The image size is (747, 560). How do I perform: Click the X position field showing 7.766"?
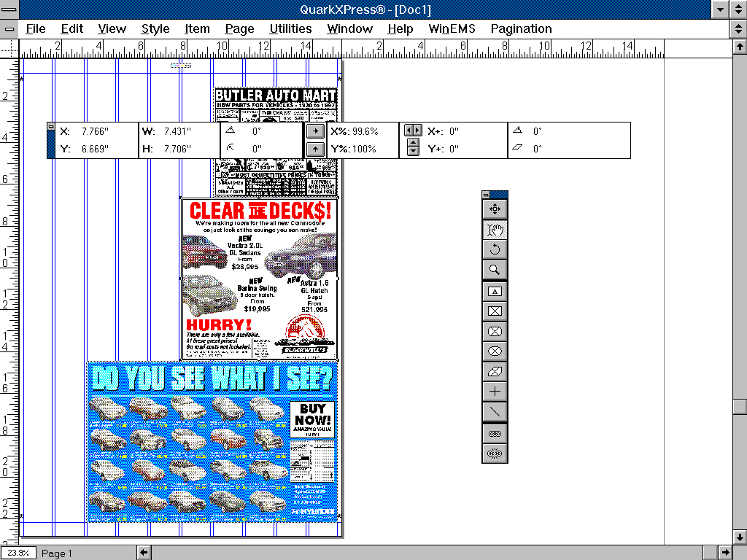point(95,131)
